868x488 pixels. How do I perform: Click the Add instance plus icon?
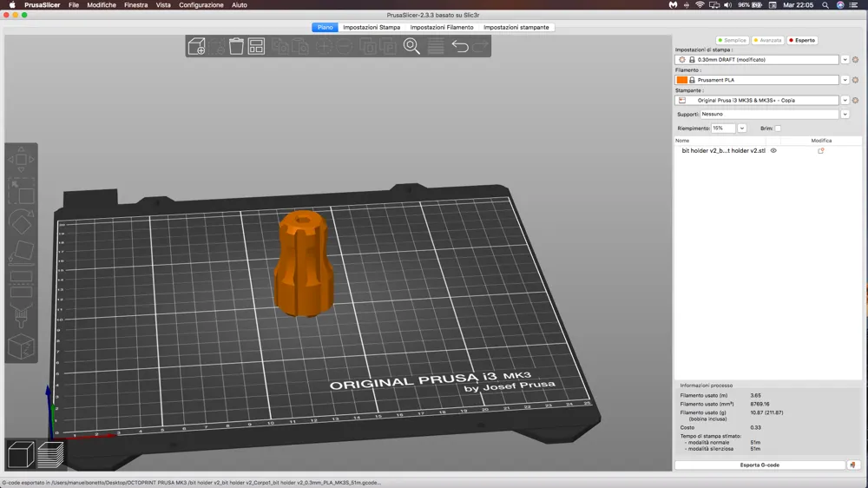tap(324, 46)
